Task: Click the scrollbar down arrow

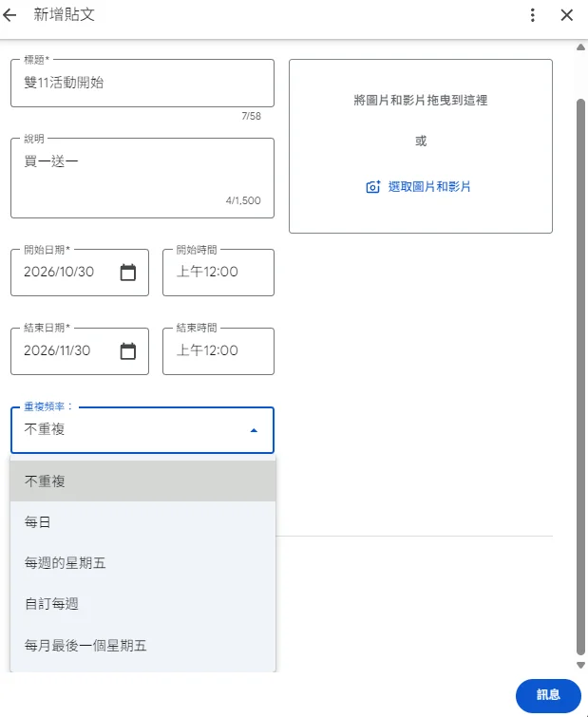Action: (x=580, y=665)
